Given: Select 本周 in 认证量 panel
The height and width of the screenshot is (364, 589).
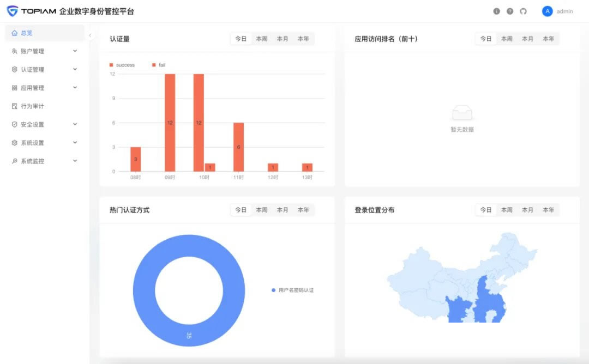Looking at the screenshot, I should tap(261, 39).
